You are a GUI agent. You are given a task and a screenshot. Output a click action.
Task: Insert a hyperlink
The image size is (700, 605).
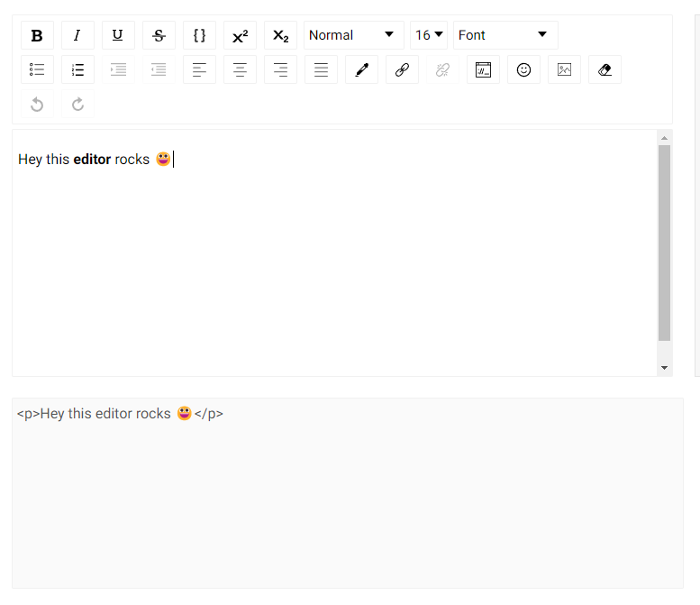(x=402, y=69)
